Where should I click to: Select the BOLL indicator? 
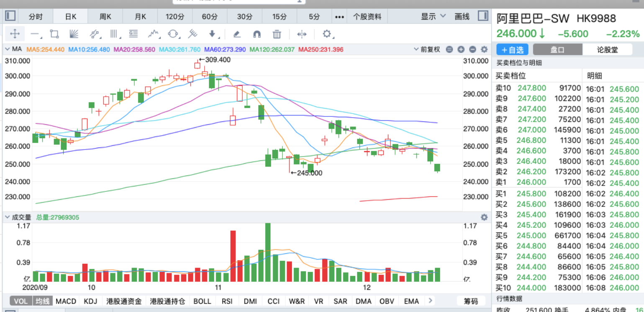(x=202, y=301)
